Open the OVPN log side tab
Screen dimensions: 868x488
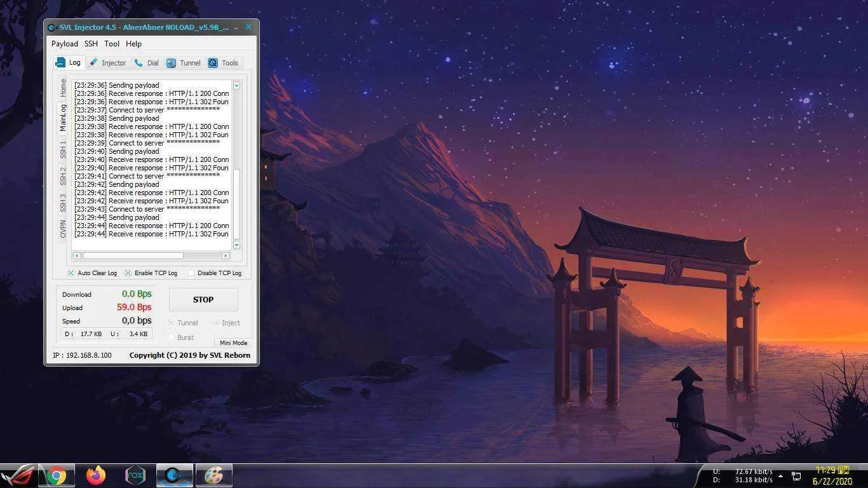[x=63, y=229]
